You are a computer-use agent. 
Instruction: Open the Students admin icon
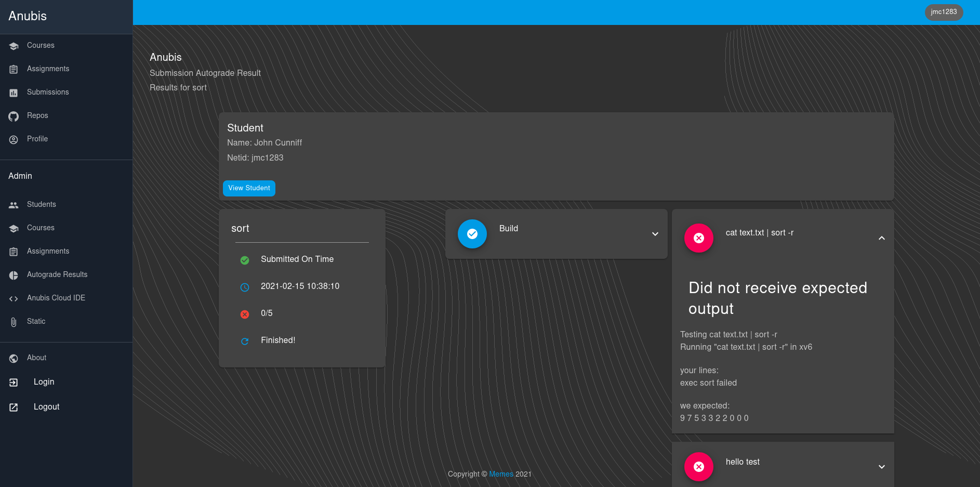(14, 204)
